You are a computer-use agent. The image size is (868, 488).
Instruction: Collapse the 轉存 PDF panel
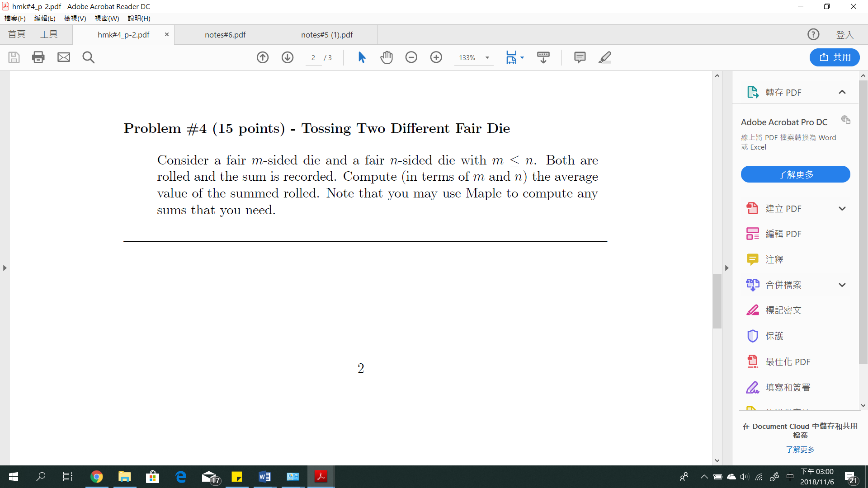[842, 92]
